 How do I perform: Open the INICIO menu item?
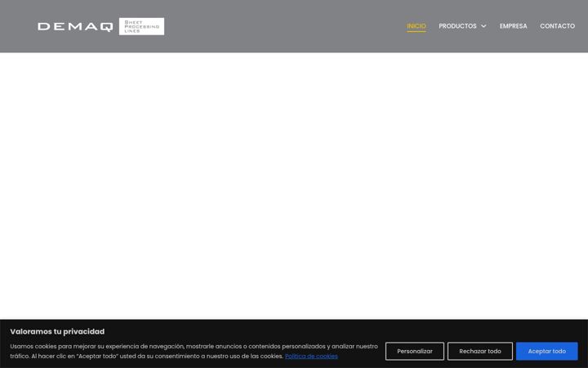click(416, 26)
